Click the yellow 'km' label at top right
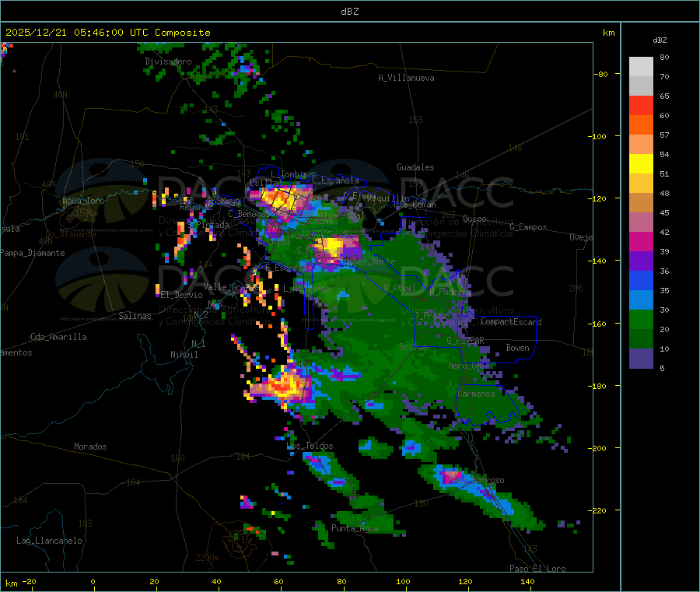Viewport: 700px width, 592px height. (608, 33)
